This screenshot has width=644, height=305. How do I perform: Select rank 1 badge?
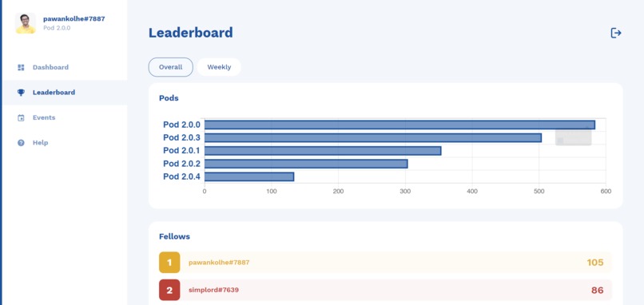[169, 263]
